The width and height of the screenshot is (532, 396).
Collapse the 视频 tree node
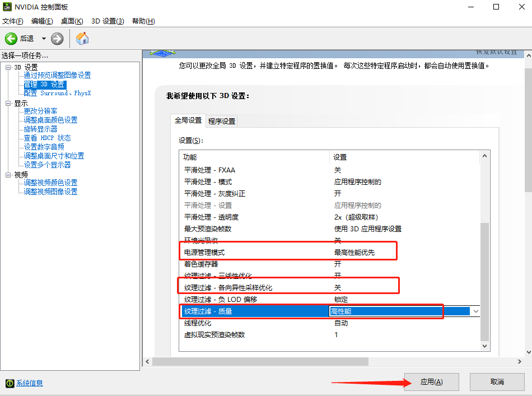(x=8, y=175)
